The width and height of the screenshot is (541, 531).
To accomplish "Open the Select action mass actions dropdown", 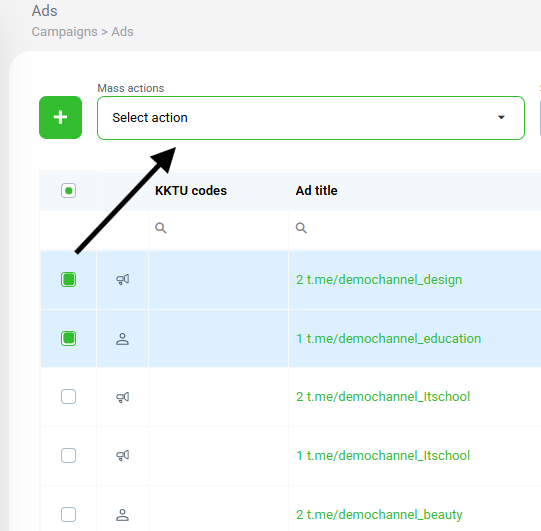I will (311, 118).
